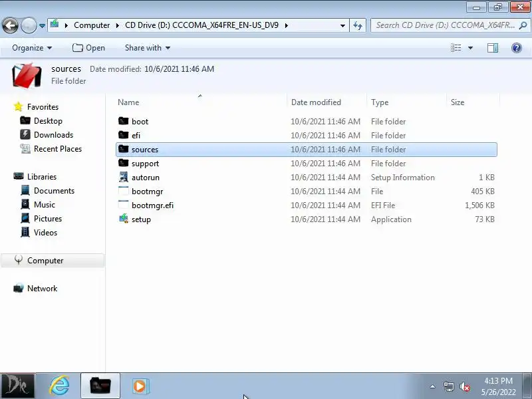
Task: Open the Start menu button
Action: coord(17,386)
